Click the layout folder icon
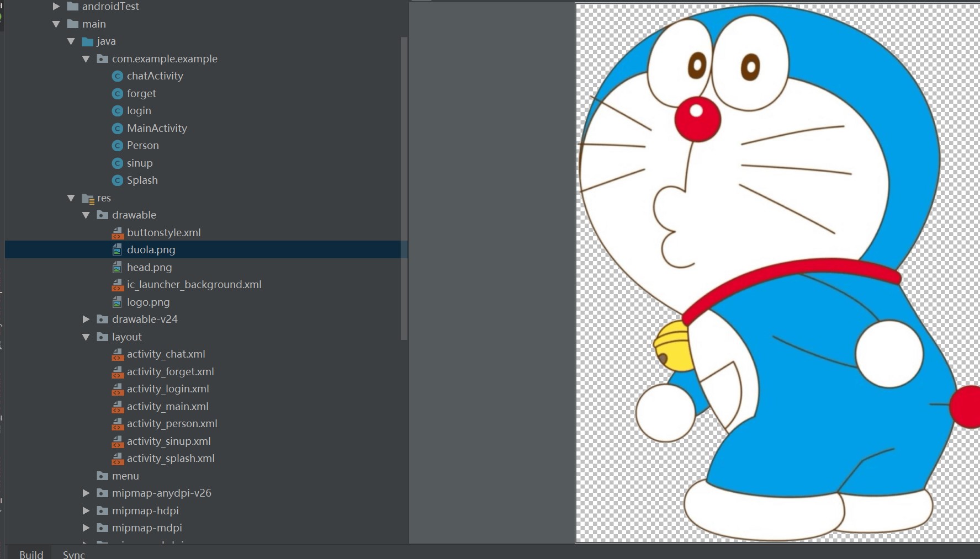Image resolution: width=980 pixels, height=559 pixels. (102, 337)
